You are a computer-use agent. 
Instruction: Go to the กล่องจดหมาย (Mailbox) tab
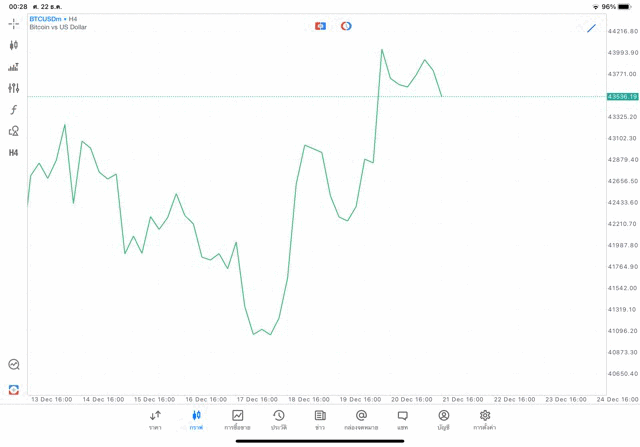tap(361, 420)
